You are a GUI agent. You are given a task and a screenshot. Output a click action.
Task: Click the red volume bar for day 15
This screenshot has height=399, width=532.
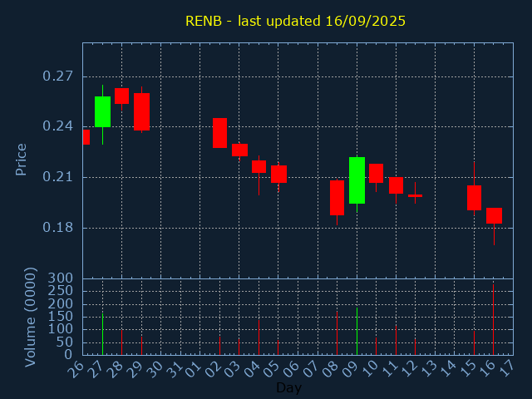[x=474, y=343]
